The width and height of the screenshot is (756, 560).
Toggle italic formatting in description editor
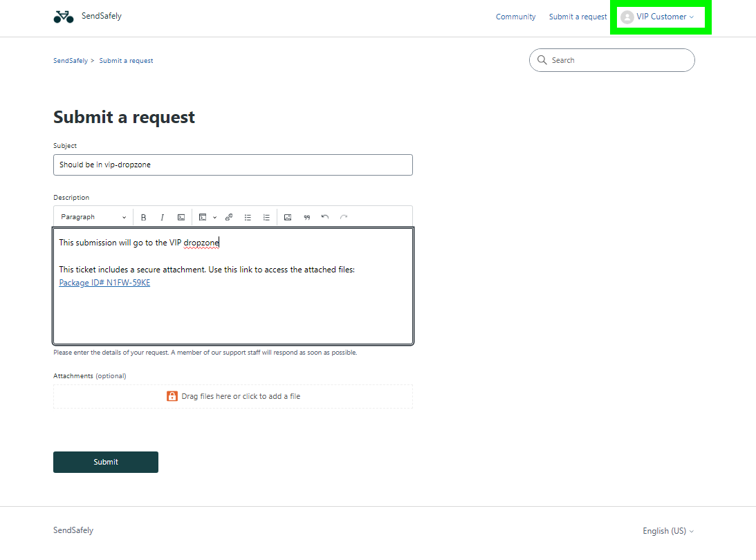click(162, 217)
